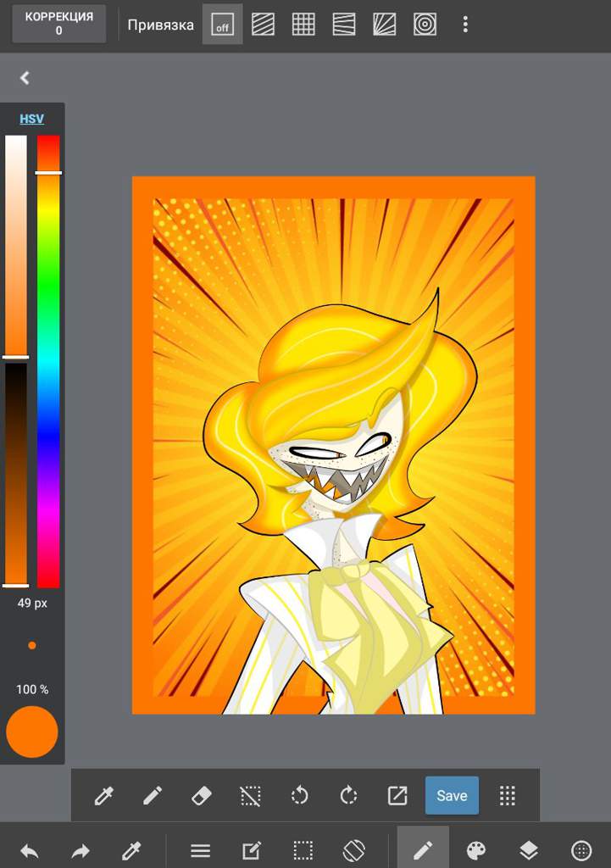Open the КОРРЕКЦИЯ 0 stabilizer setting
The height and width of the screenshot is (868, 611).
58,24
